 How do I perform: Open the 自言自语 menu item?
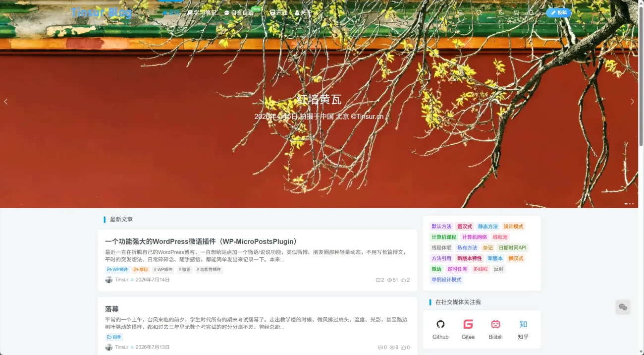(239, 13)
